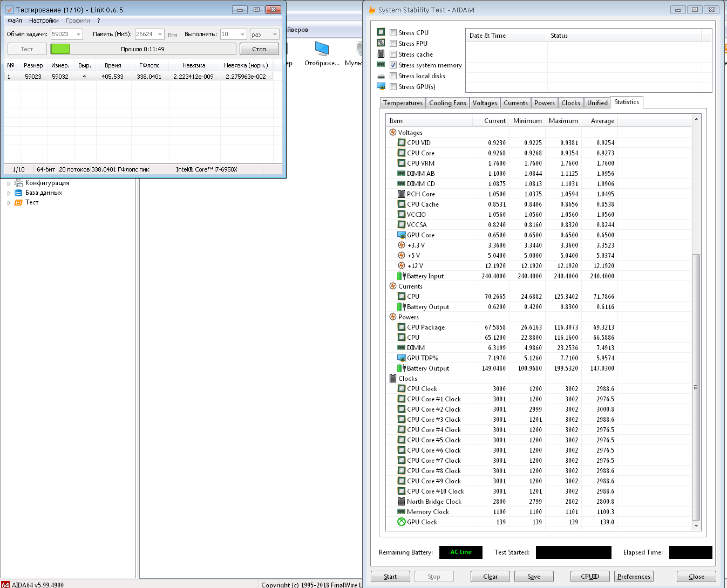Screen dimensions: 727x588
Task: Switch to the Voltages tab
Action: pyautogui.click(x=485, y=103)
